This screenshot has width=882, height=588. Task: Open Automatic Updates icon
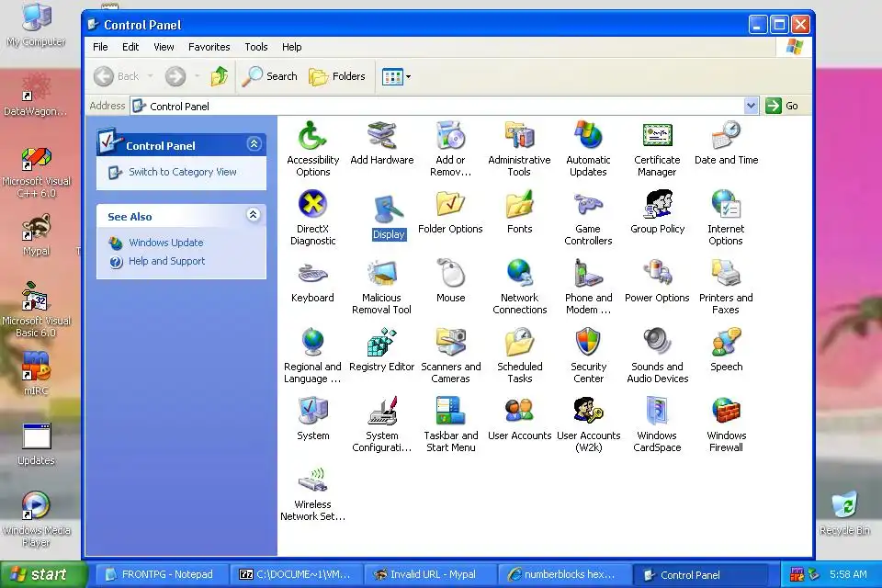coord(588,136)
